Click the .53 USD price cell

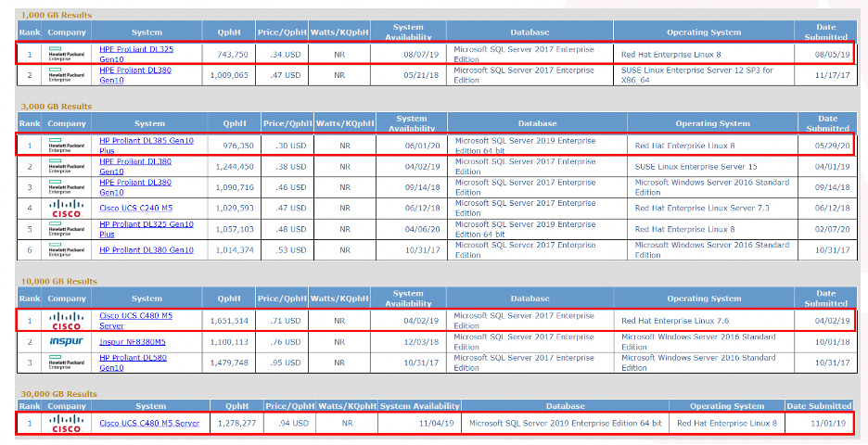tap(287, 250)
